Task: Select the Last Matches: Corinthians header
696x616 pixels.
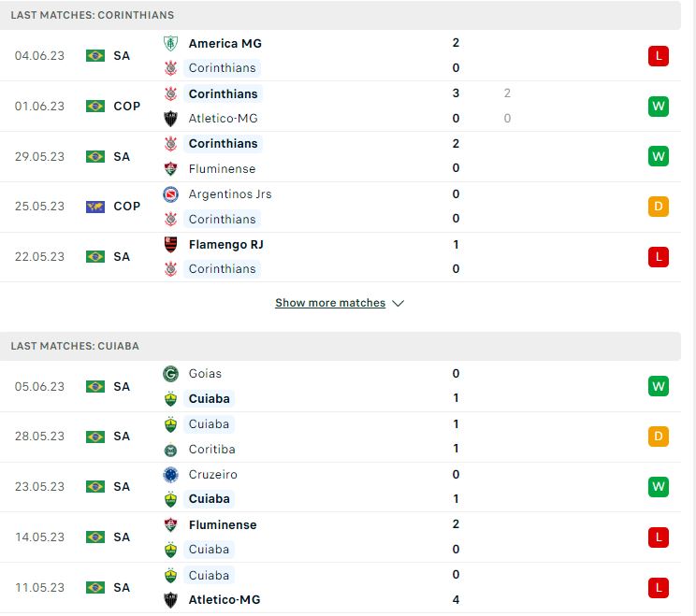Action: [340, 15]
